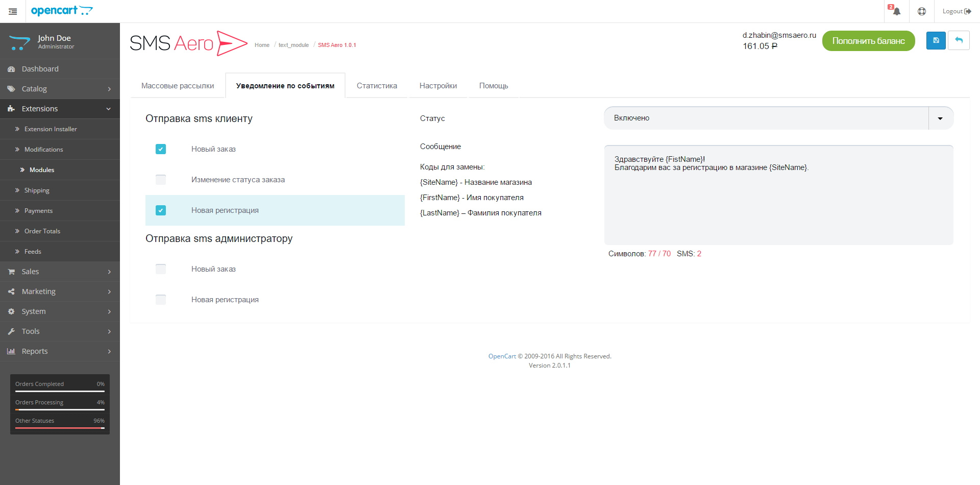Click the Orders Processing progress bar
The height and width of the screenshot is (485, 980).
coord(60,410)
